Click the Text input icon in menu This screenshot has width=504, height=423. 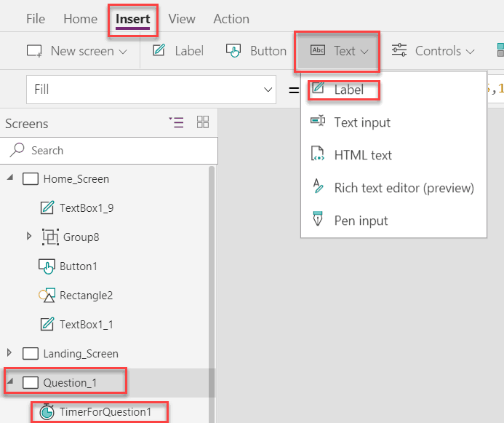coord(318,121)
